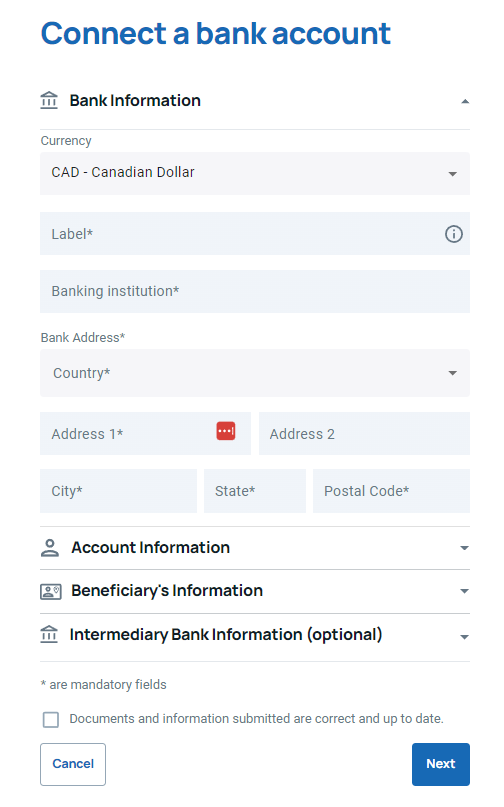Click into the Address 2 field

coord(364,433)
